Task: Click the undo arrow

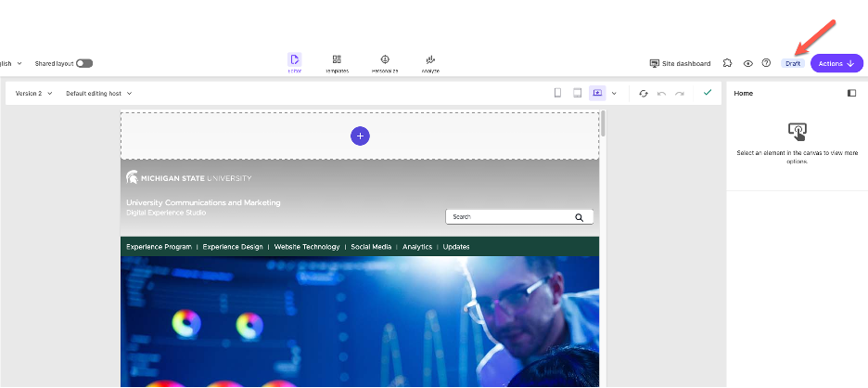Action: pyautogui.click(x=661, y=93)
